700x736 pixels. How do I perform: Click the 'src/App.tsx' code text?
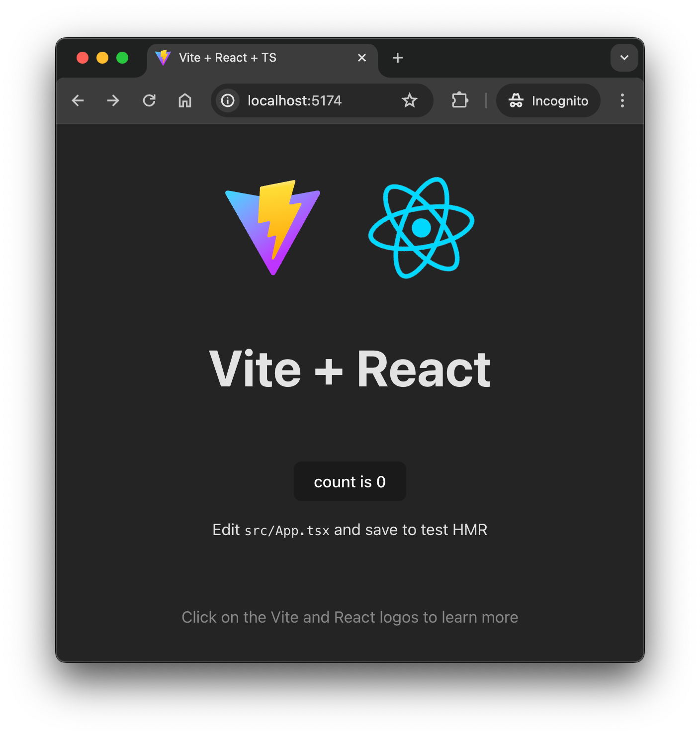tap(287, 531)
